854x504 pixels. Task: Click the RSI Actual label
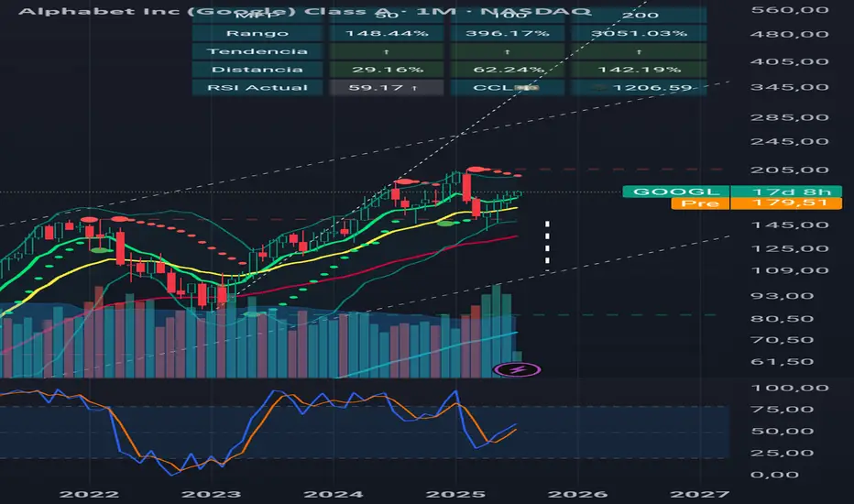click(257, 87)
